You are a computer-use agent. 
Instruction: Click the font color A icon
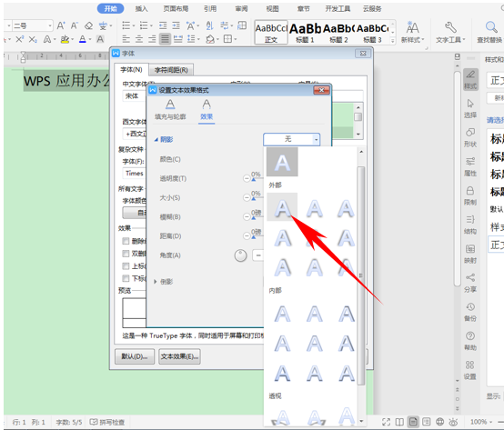(83, 39)
